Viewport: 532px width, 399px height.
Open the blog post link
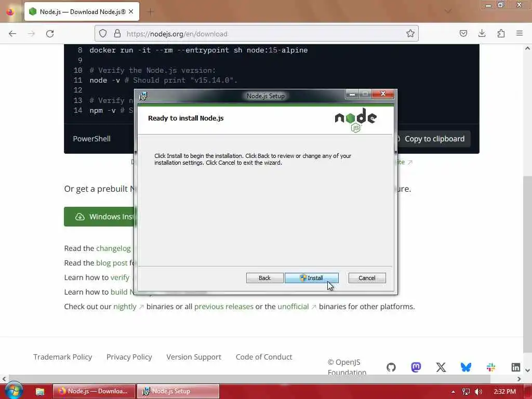(112, 263)
